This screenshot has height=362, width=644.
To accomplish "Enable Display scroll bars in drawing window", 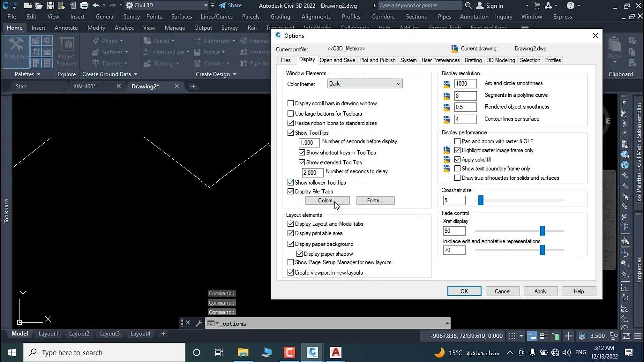I will pyautogui.click(x=290, y=103).
